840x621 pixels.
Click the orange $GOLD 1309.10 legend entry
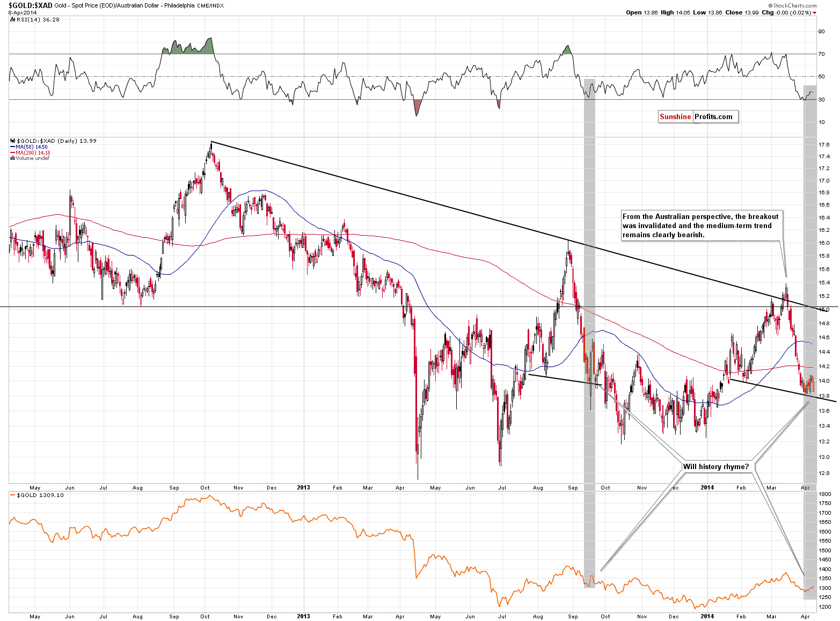pos(37,495)
